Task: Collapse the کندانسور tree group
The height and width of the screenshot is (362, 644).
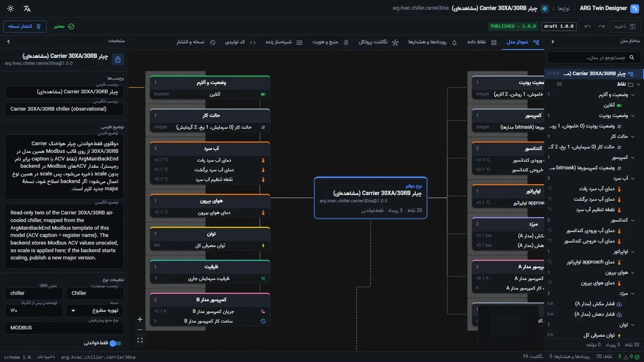Action: pyautogui.click(x=632, y=220)
